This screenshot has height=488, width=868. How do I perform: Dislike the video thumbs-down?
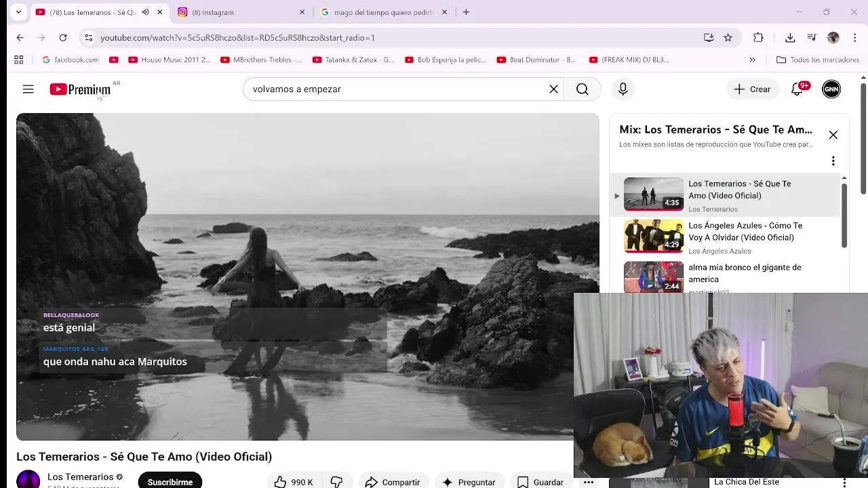pos(336,482)
